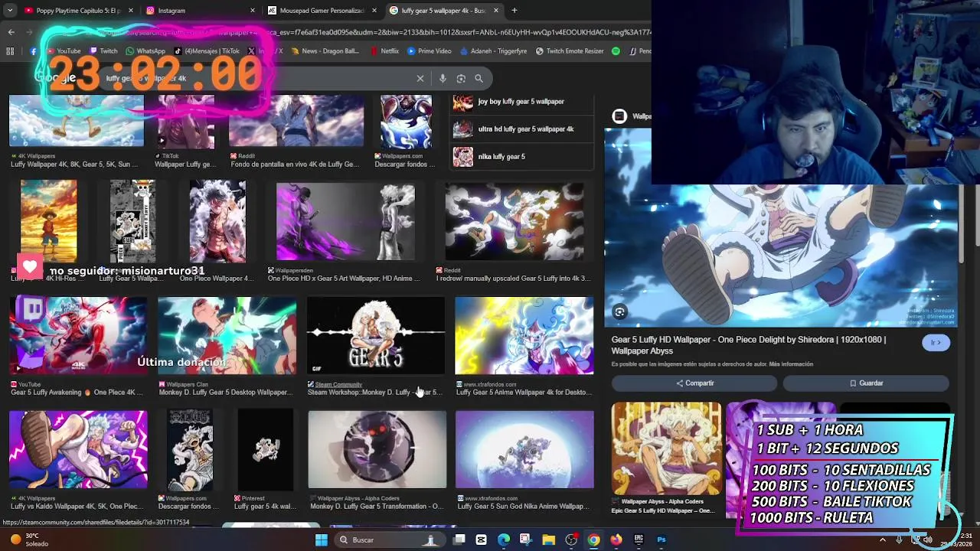980x551 pixels.
Task: Open the weather widget showing 30°C Soleado
Action: (x=29, y=540)
